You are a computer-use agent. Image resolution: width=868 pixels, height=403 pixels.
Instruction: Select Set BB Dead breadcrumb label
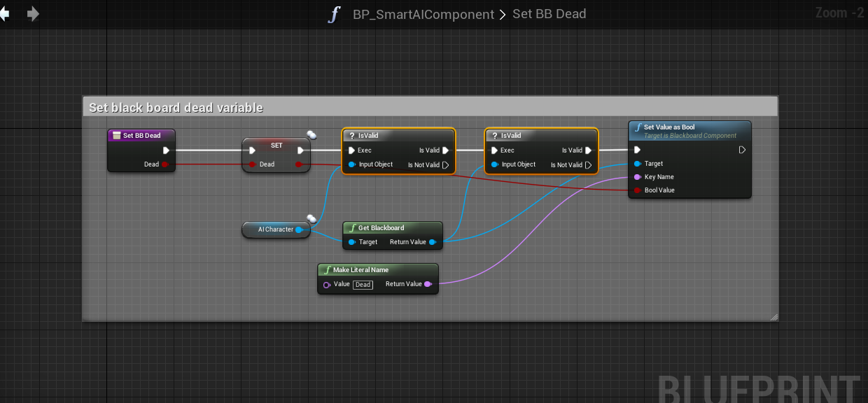pyautogui.click(x=549, y=15)
